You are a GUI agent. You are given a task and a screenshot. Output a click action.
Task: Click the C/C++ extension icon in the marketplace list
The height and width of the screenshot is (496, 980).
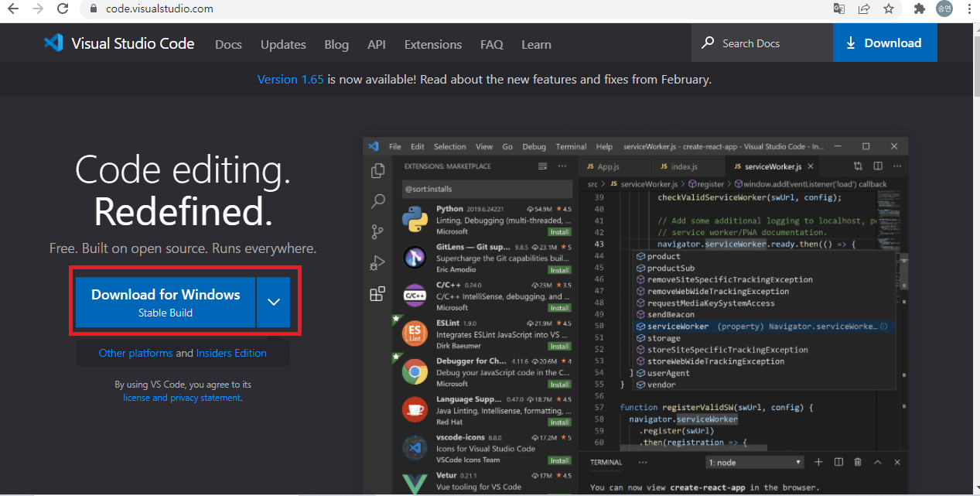(x=415, y=296)
